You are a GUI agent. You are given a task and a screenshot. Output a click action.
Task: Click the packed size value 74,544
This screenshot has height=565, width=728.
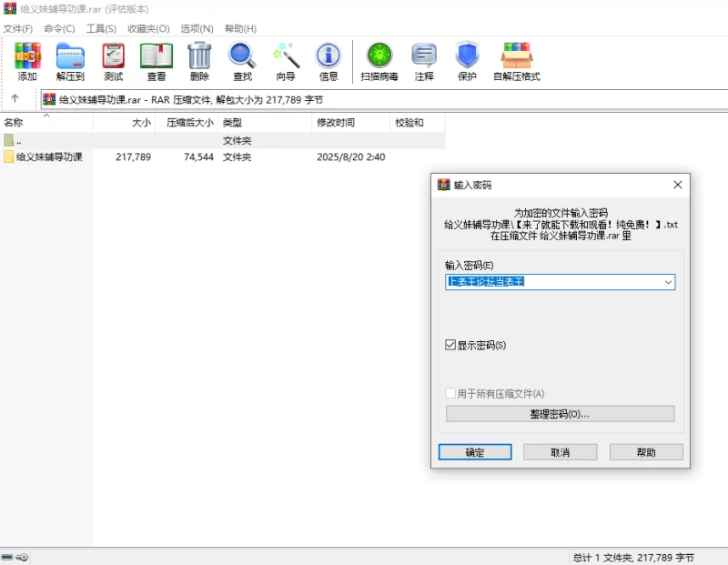point(198,156)
